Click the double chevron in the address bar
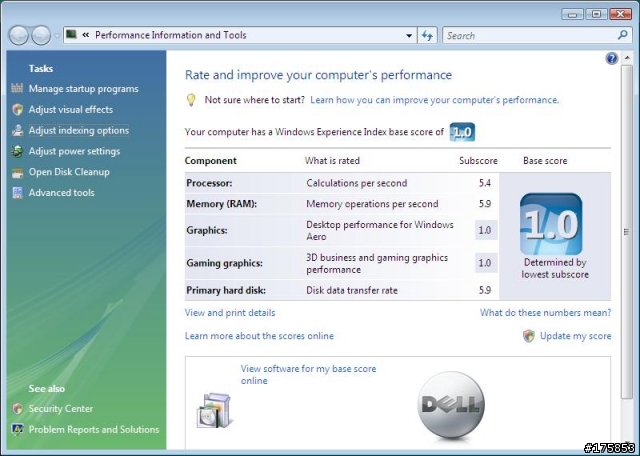 (x=86, y=35)
